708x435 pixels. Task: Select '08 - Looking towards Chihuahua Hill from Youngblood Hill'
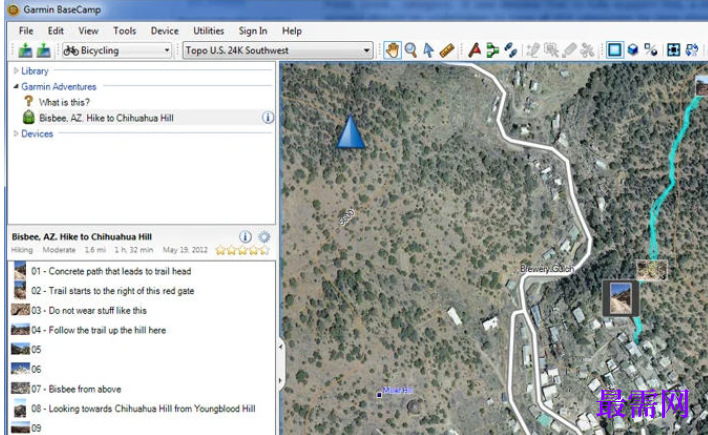tap(143, 408)
